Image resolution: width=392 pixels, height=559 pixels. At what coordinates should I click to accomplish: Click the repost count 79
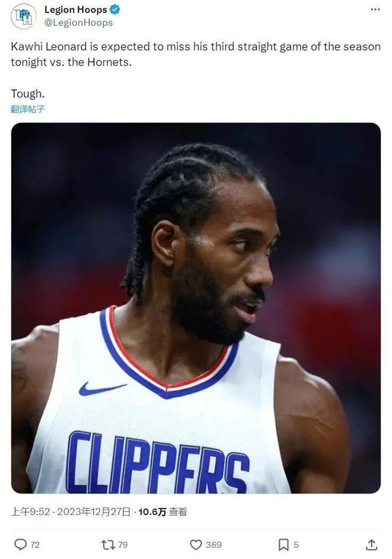point(122,545)
